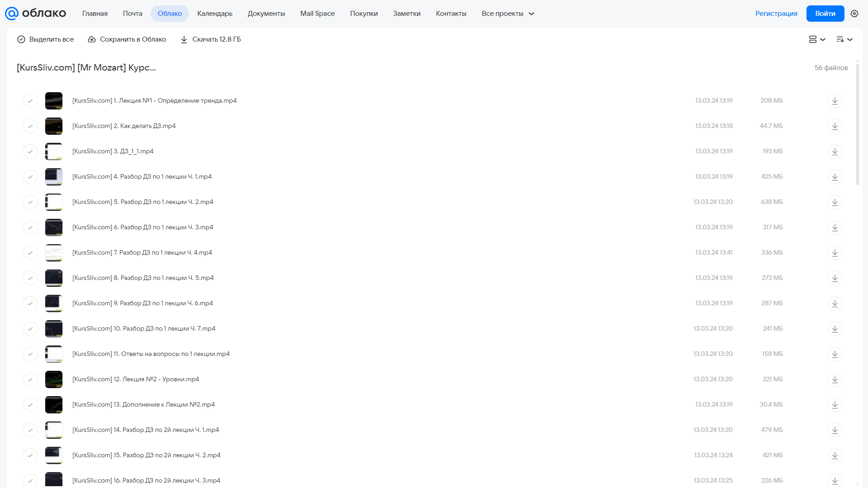Expand the Все проекты menu
The height and width of the screenshot is (488, 868).
(x=508, y=14)
